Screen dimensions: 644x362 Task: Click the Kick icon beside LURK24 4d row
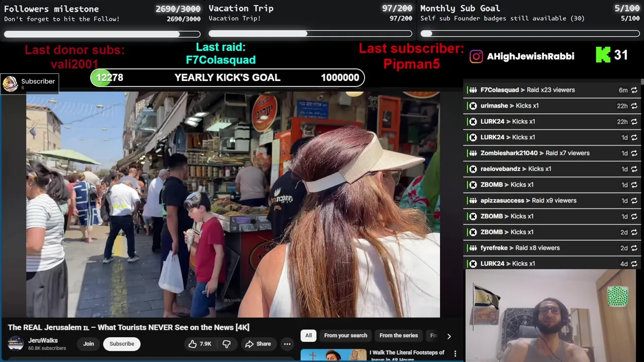[473, 263]
